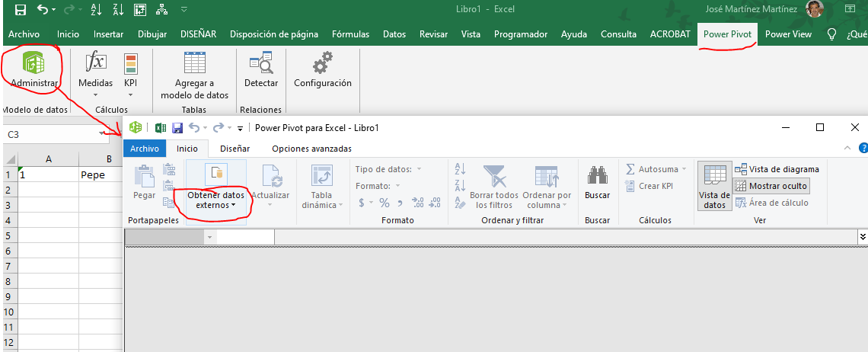Open the KPI traffic light icon
Image resolution: width=868 pixels, height=352 pixels.
pyautogui.click(x=131, y=64)
